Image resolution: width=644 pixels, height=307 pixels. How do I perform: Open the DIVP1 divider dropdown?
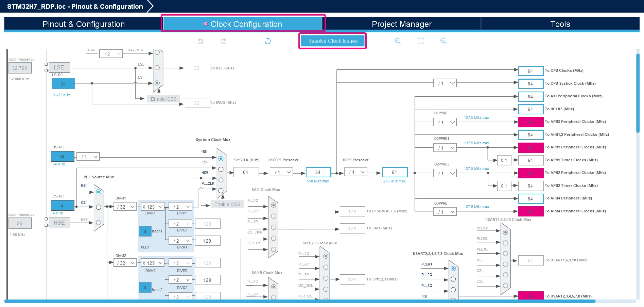click(180, 207)
